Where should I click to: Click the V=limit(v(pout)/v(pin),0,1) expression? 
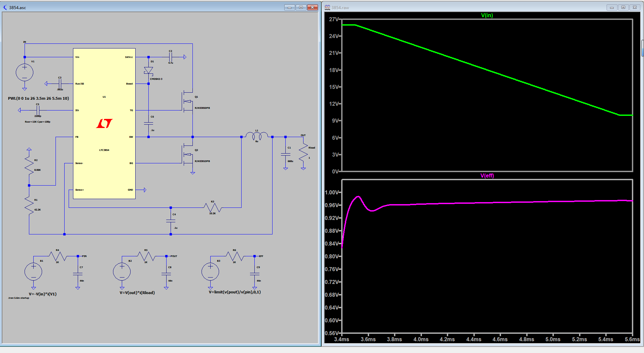tap(235, 292)
